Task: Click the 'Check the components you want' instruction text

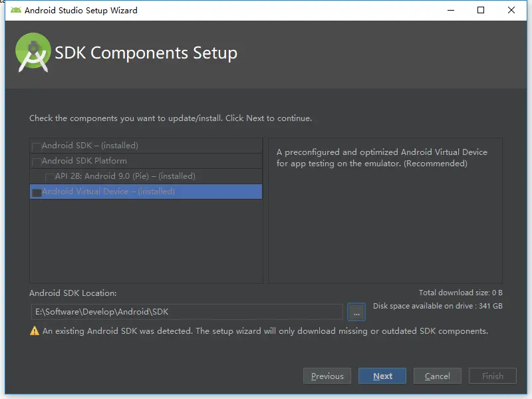Action: pyautogui.click(x=170, y=118)
